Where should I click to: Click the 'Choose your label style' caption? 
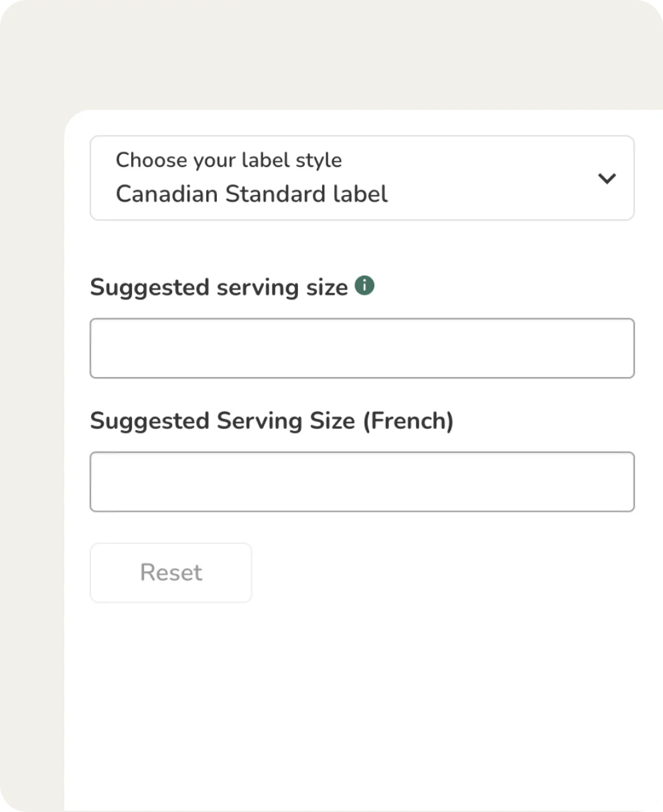(x=228, y=160)
